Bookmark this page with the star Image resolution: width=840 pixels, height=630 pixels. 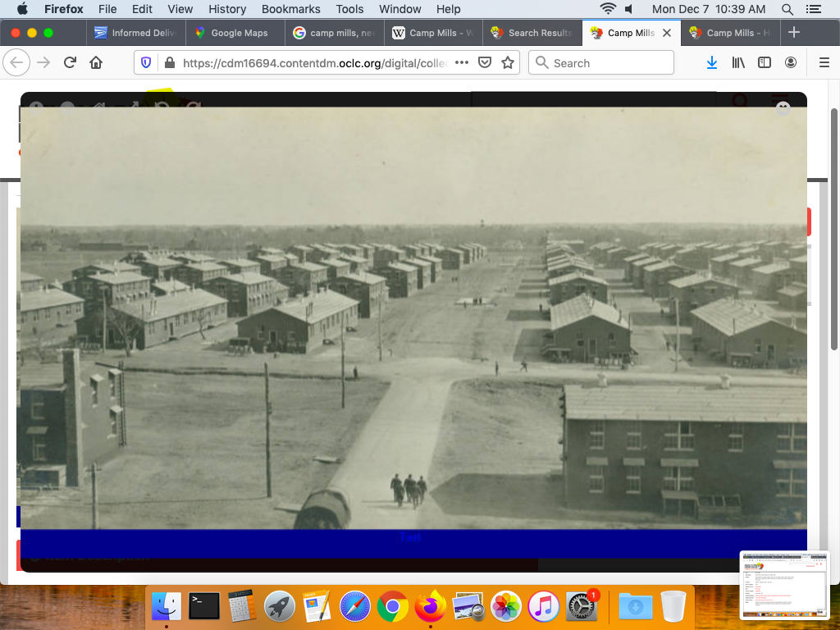[508, 63]
